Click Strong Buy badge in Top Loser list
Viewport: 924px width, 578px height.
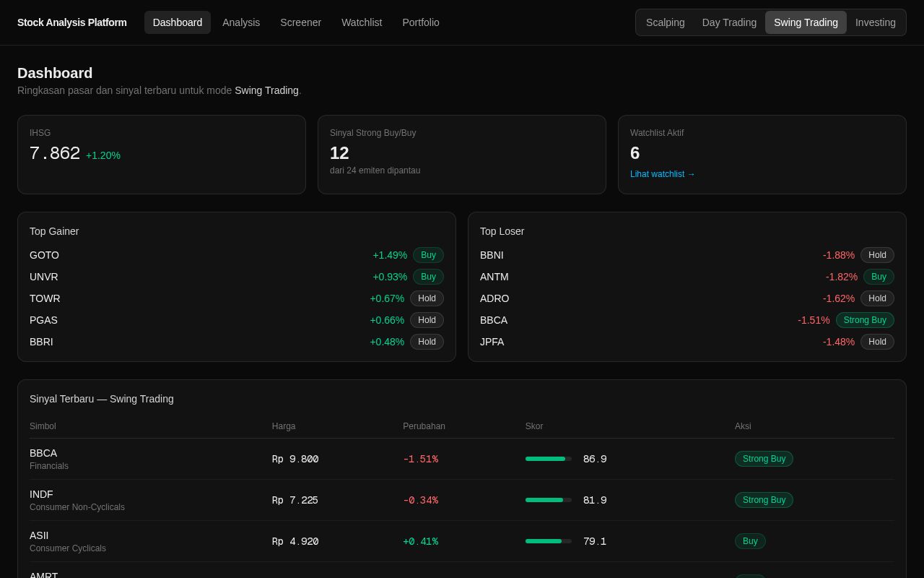pyautogui.click(x=865, y=320)
